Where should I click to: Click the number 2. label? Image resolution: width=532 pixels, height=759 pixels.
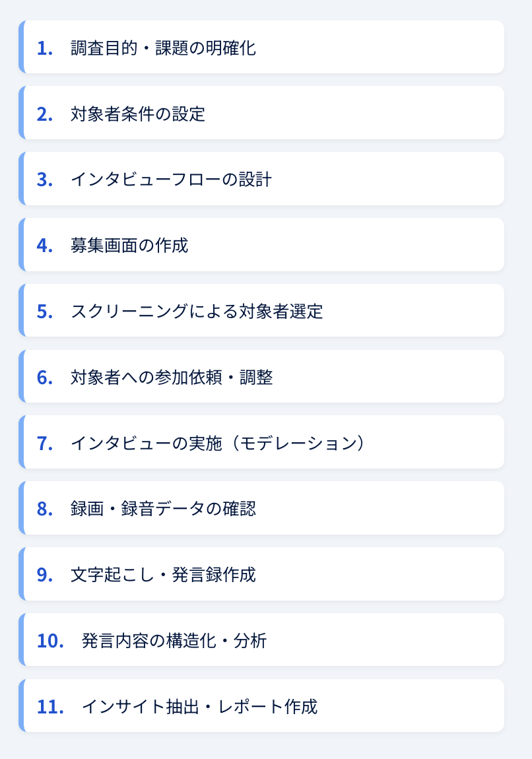(45, 114)
